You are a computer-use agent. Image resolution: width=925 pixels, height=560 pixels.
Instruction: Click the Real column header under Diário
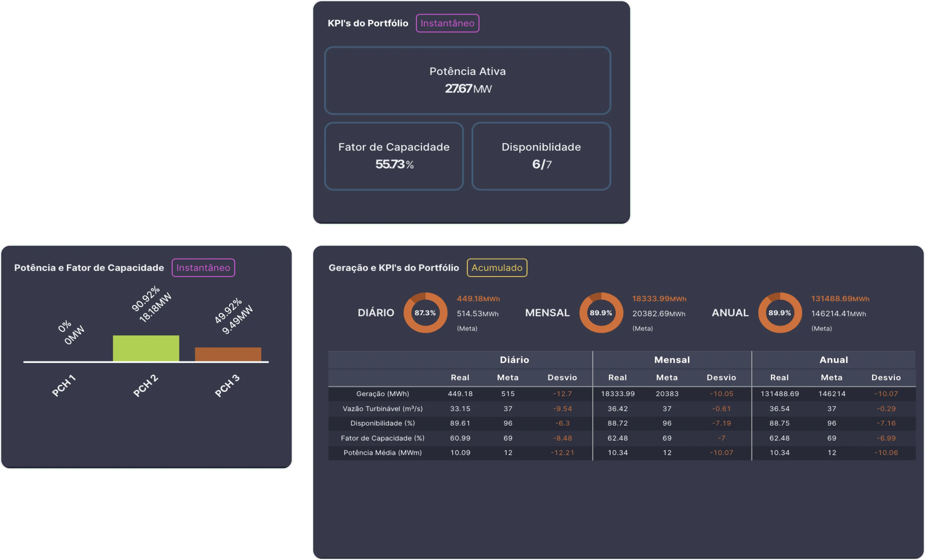click(460, 378)
